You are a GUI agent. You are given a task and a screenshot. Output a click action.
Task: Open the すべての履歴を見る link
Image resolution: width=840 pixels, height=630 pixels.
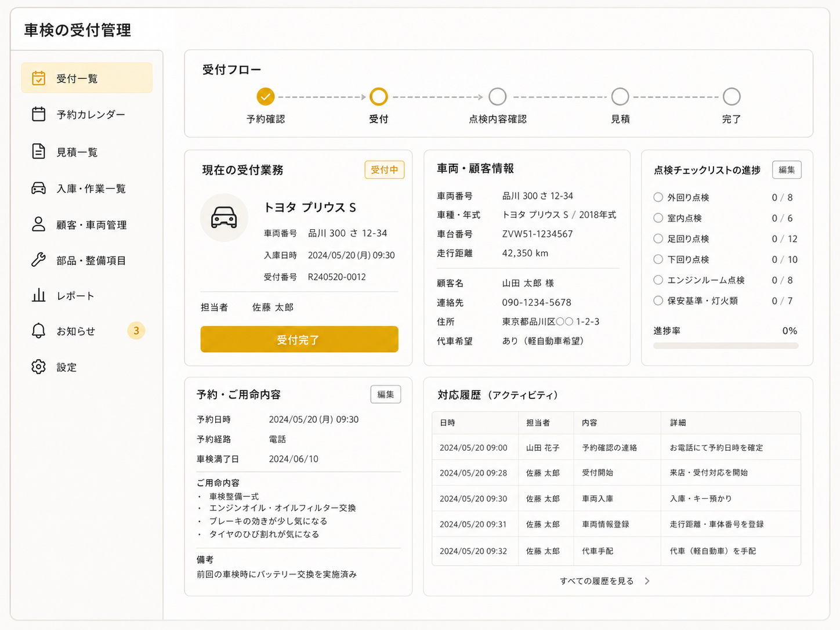[597, 581]
